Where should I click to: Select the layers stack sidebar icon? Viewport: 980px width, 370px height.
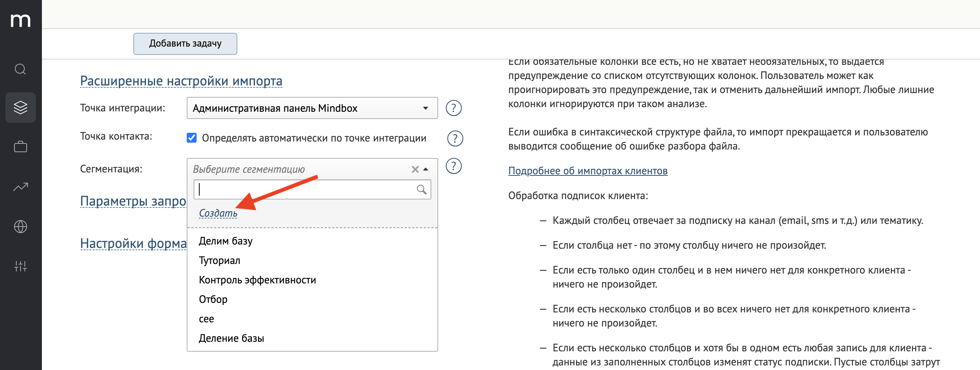21,108
